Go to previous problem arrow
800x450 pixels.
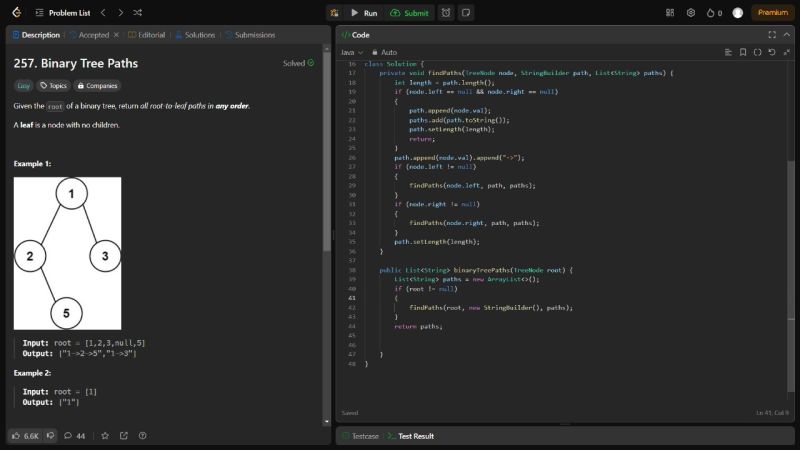click(x=103, y=12)
